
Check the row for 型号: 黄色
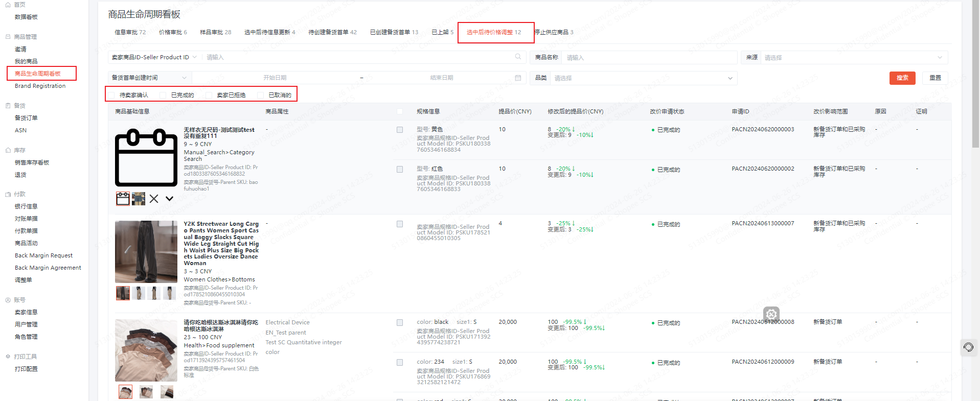(400, 130)
